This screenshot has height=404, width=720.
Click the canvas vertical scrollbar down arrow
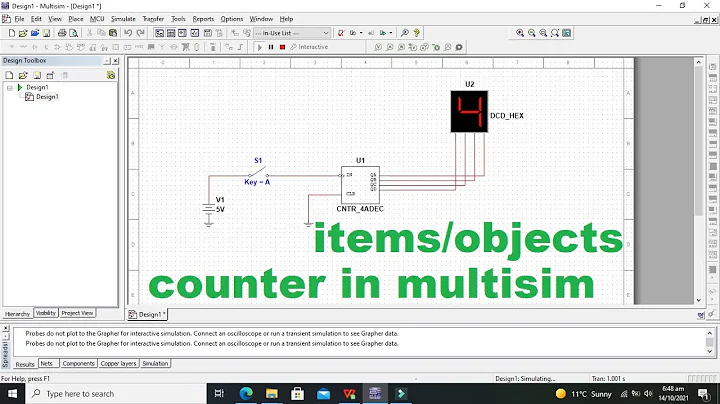[698, 300]
